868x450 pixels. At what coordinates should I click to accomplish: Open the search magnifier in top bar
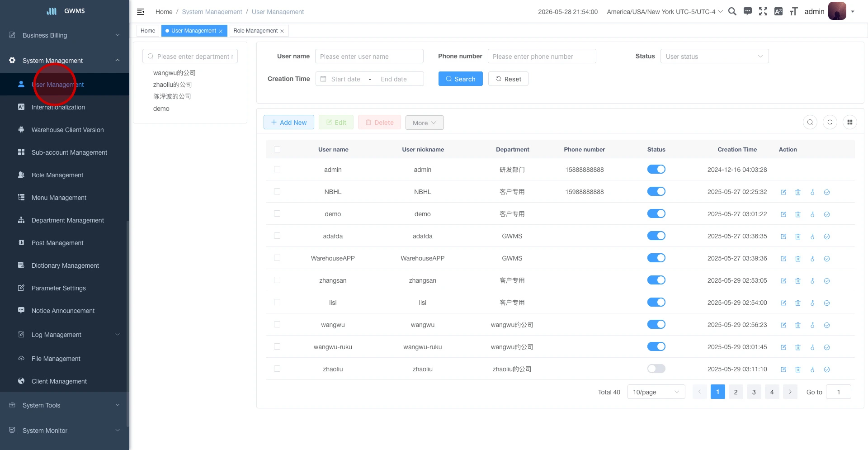(732, 11)
